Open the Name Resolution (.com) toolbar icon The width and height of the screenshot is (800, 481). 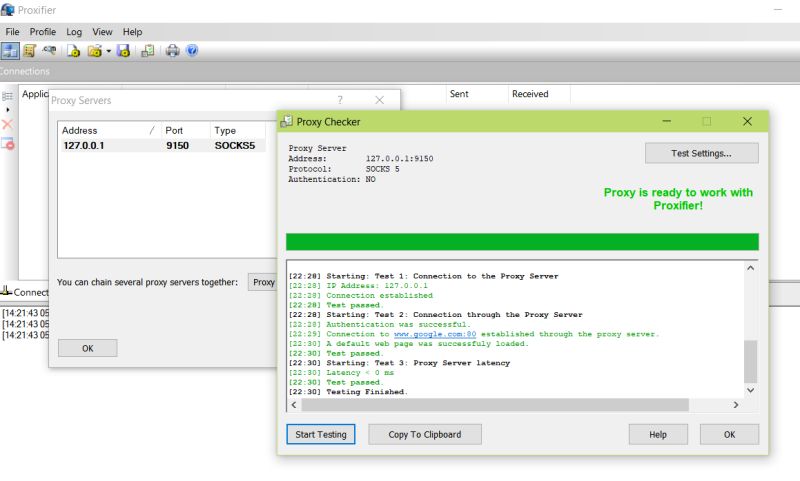49,50
